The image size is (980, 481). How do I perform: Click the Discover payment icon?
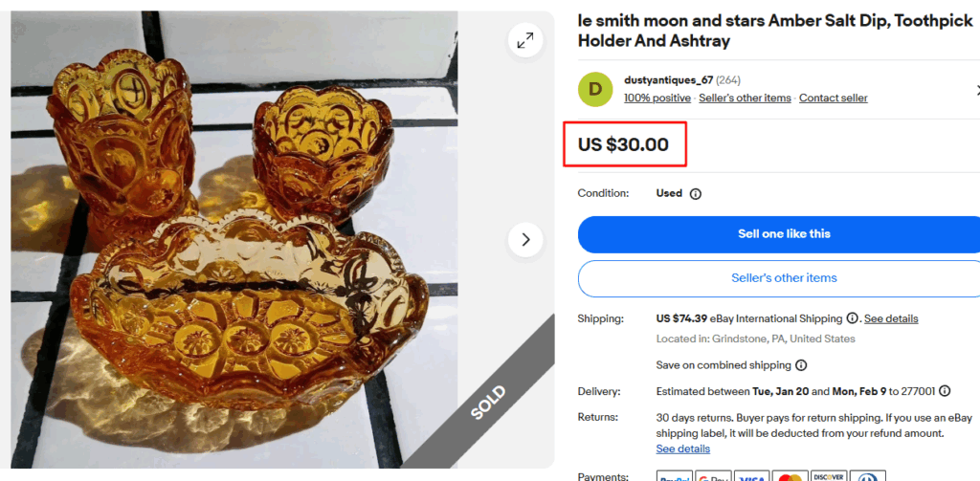(x=829, y=476)
